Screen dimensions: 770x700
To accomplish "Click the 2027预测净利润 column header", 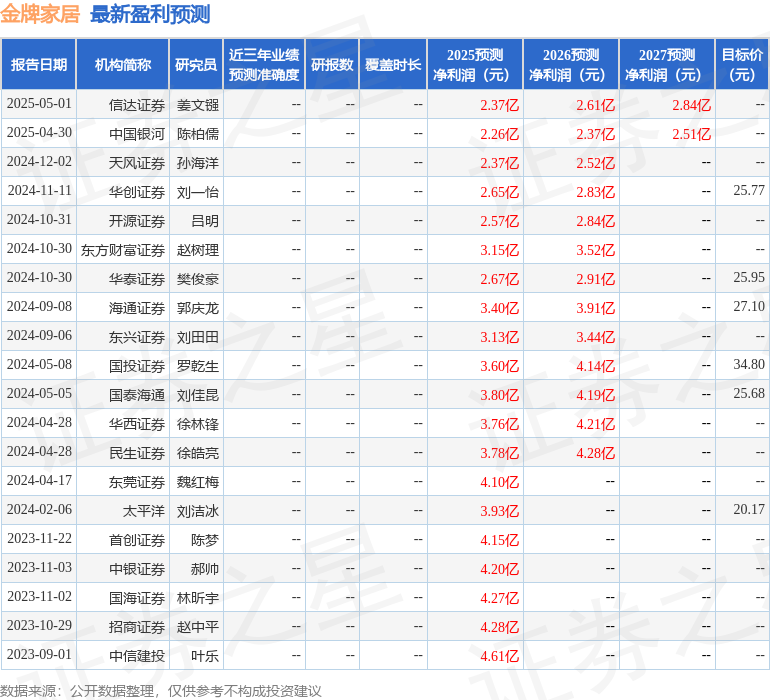I will (667, 64).
